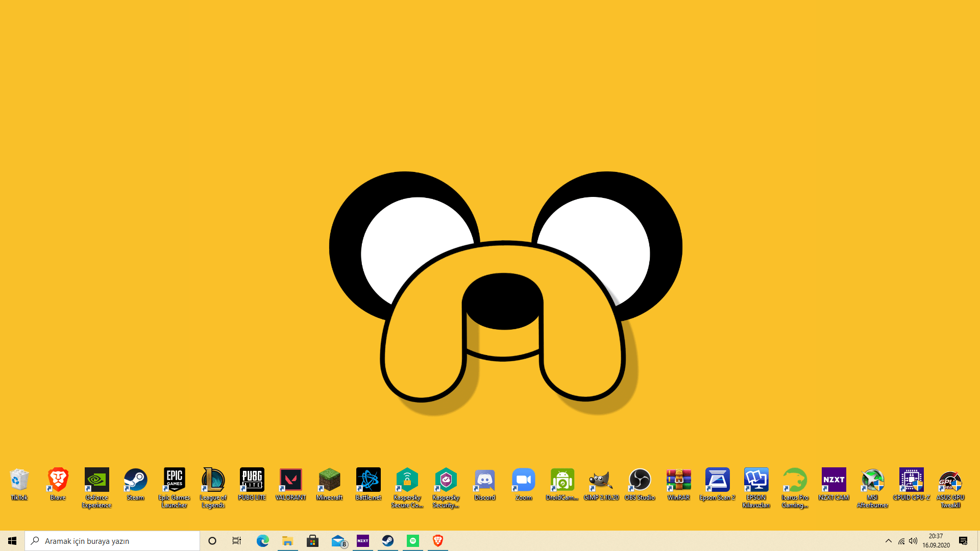
Task: Open the volume control in system tray
Action: (913, 541)
